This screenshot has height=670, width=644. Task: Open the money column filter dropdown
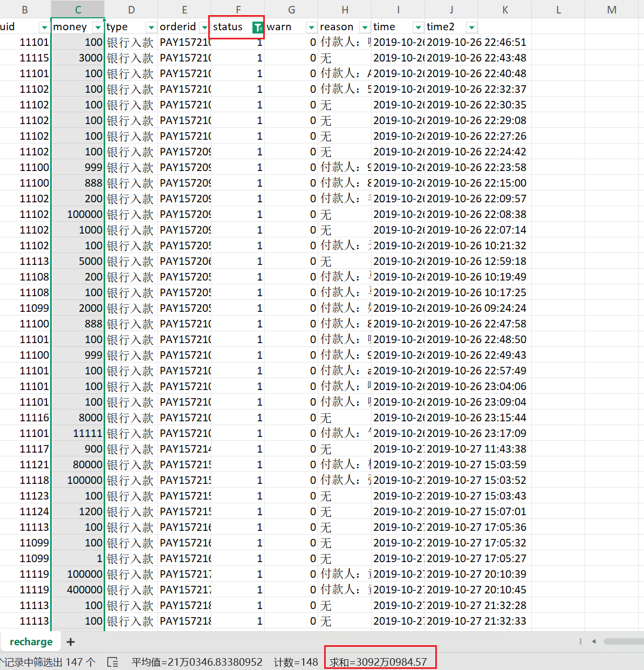[x=98, y=28]
